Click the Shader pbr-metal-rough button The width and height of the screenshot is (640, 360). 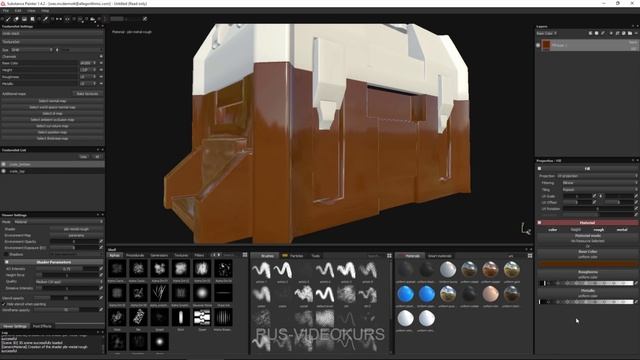(x=76, y=229)
